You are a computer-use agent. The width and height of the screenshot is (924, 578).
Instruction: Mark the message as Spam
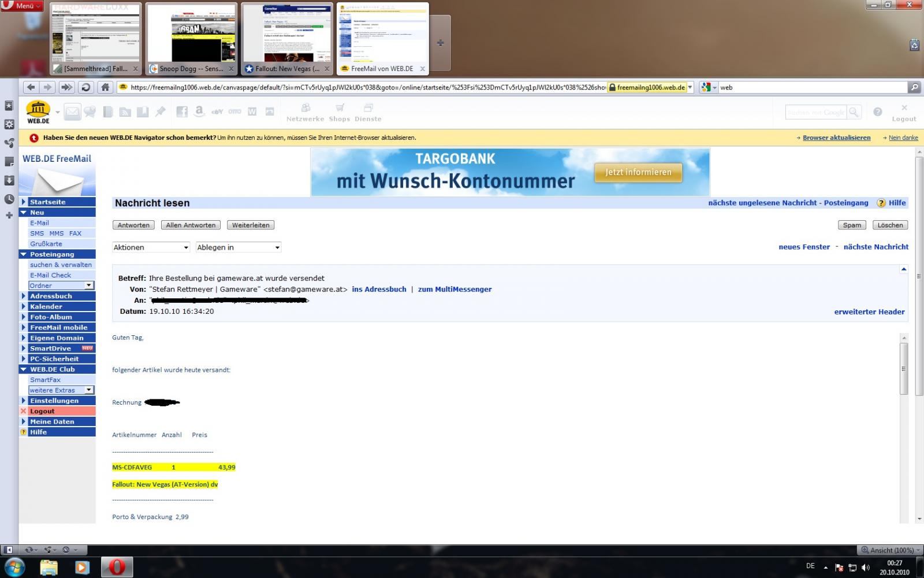[852, 225]
